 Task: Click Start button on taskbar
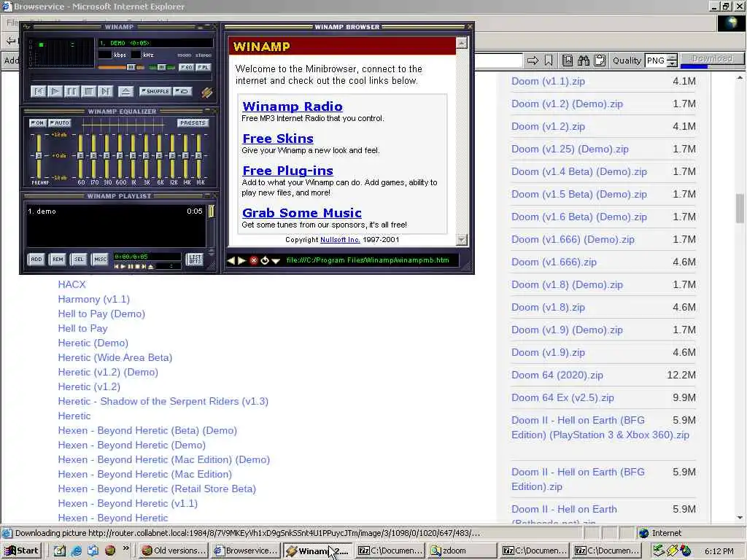(21, 551)
